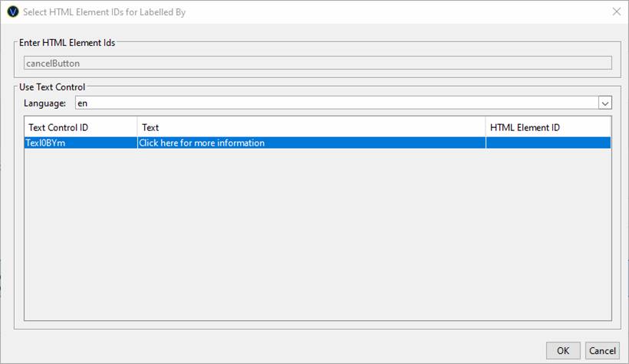Viewport: 629px width, 364px height.
Task: Click the V application icon in title bar
Action: click(x=13, y=11)
